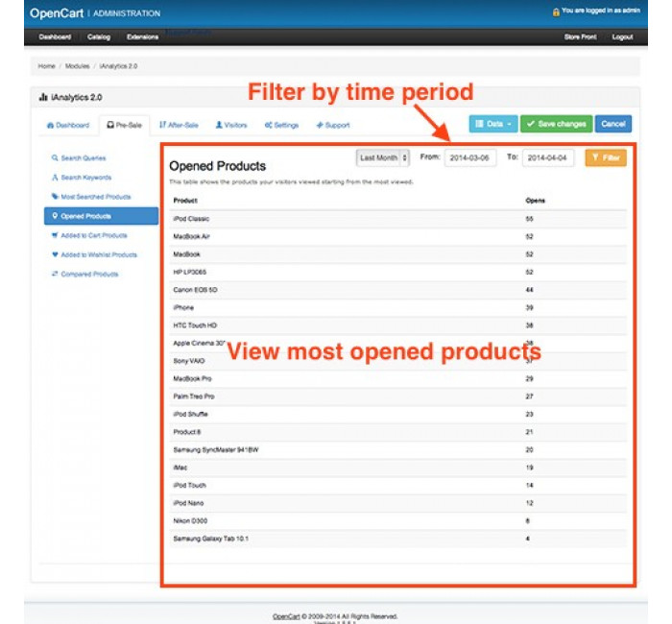Screen dimensions: 672x624
Task: Open the Last Month period dropdown
Action: coord(383,157)
